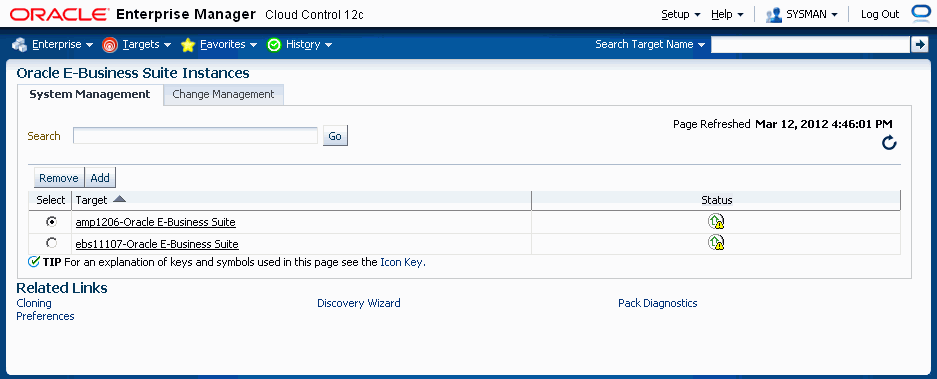Click the Oracle E-Business Suite Instances heading
The width and height of the screenshot is (937, 379).
(133, 73)
